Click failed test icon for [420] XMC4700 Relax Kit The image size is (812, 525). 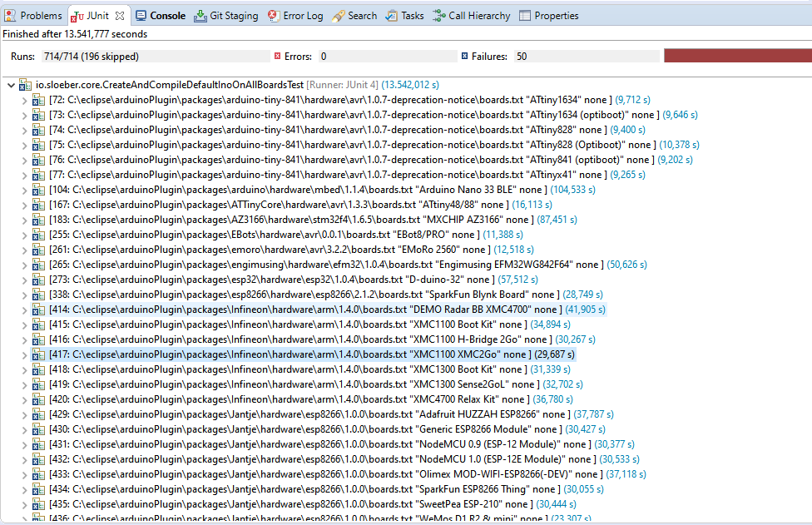point(39,400)
